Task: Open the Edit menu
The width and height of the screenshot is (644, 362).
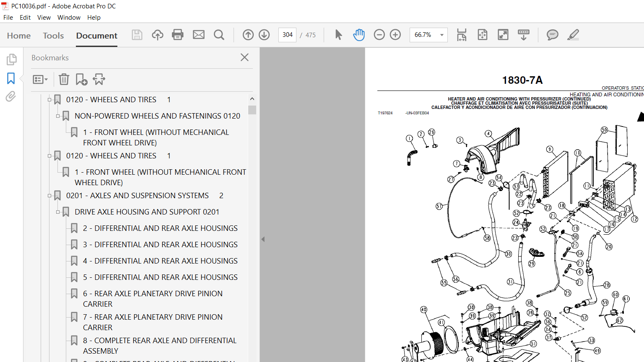Action: click(25, 18)
